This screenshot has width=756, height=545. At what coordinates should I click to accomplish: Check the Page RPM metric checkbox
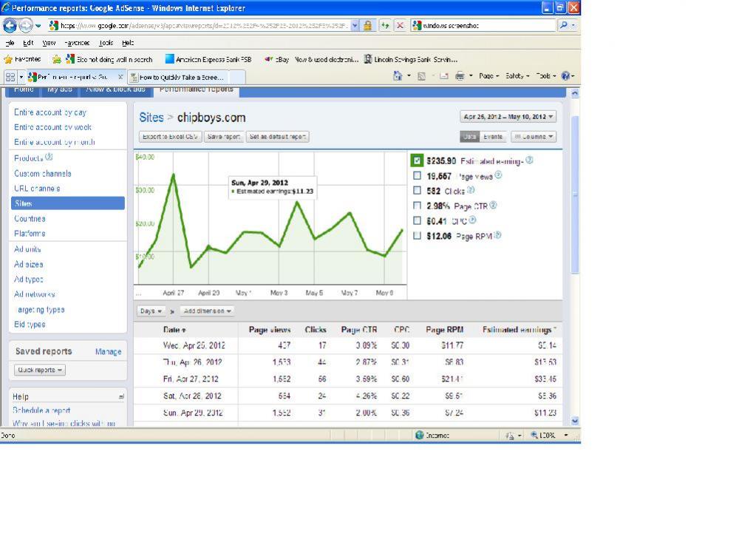[x=417, y=235]
